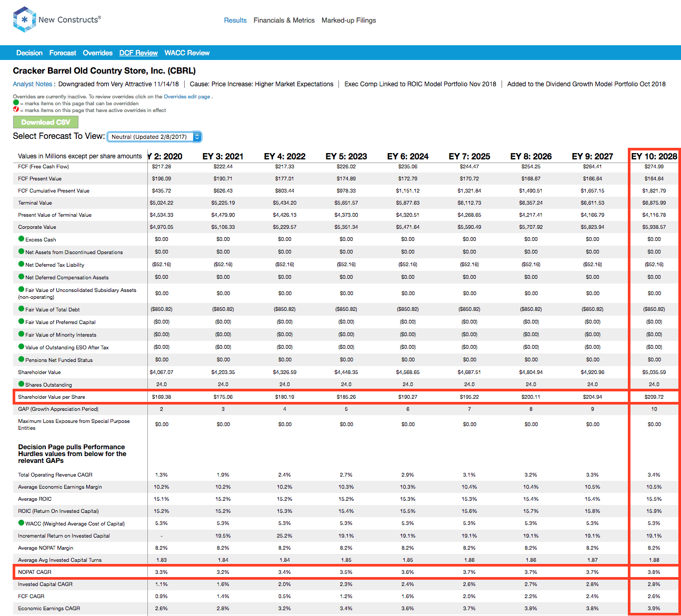Click the FCF Cumulative Present Value label
The height and width of the screenshot is (616, 681).
point(54,191)
